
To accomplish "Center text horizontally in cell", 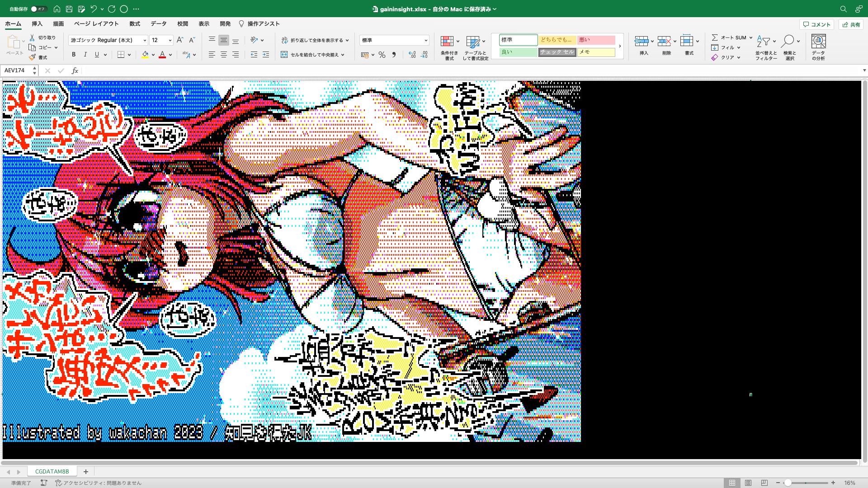I will point(224,55).
